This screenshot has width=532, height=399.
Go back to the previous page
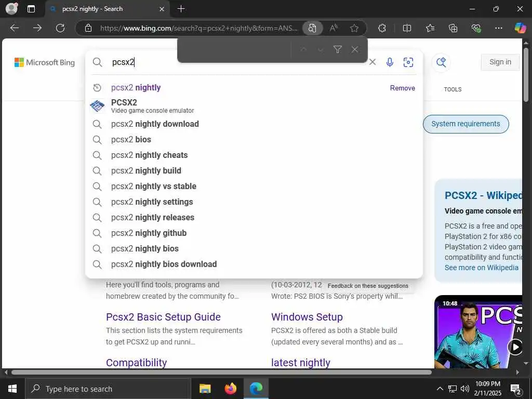click(14, 28)
